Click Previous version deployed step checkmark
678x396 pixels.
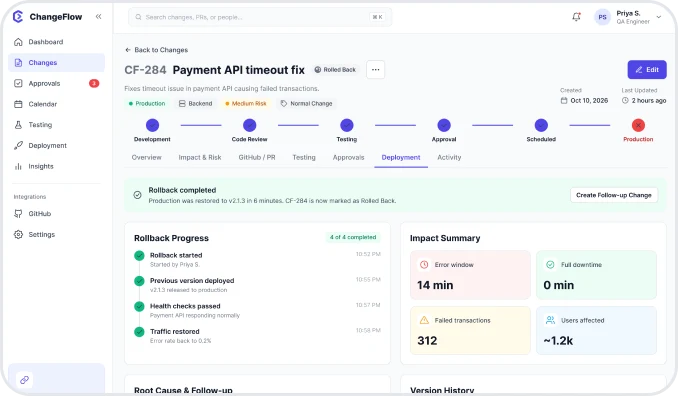[x=139, y=281]
